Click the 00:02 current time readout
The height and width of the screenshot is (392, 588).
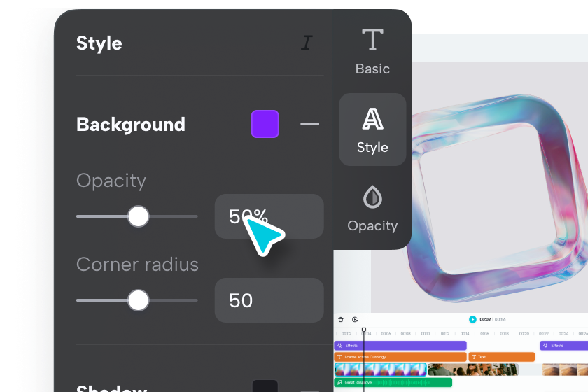[485, 320]
